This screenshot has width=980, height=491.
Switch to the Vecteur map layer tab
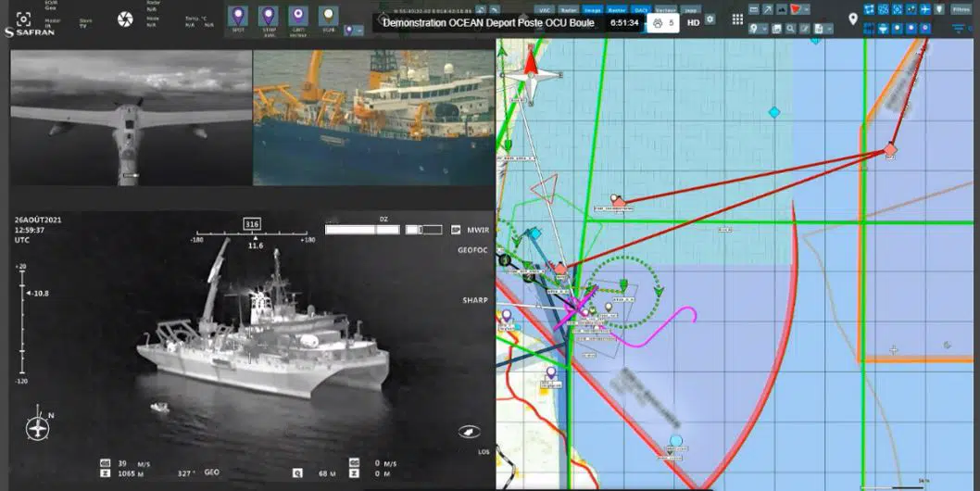664,9
